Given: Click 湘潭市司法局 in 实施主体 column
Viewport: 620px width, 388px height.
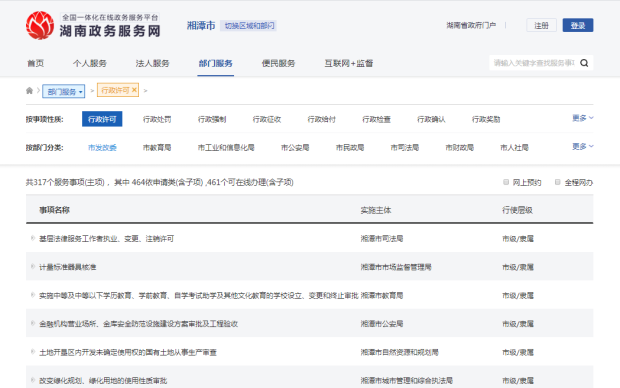Looking at the screenshot, I should 382,238.
